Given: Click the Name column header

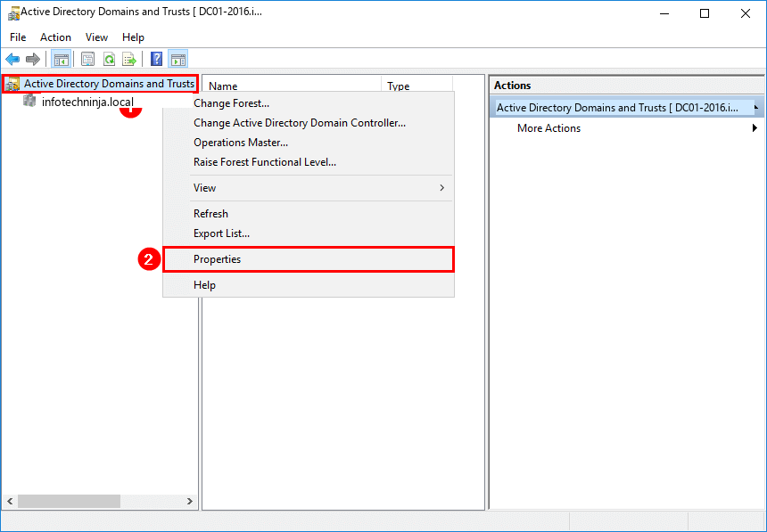Looking at the screenshot, I should click(x=292, y=86).
